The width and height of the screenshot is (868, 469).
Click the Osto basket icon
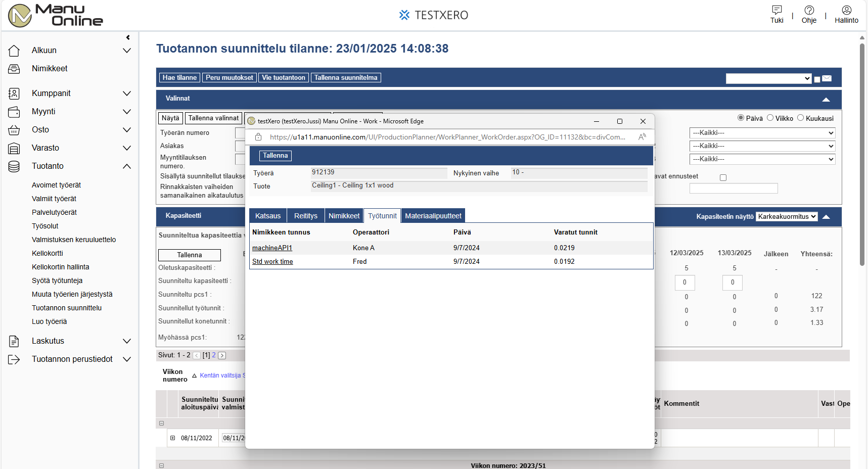[x=14, y=130]
